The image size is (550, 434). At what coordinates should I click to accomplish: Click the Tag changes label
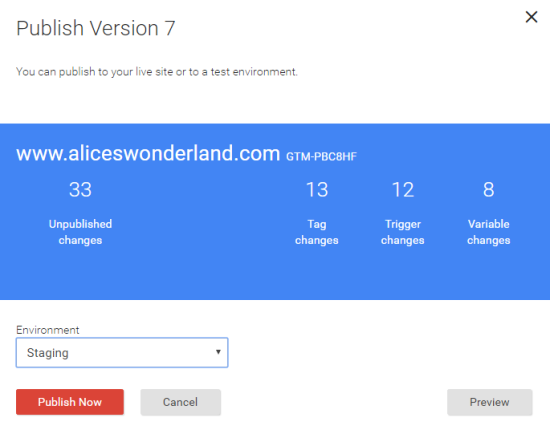[x=317, y=232]
